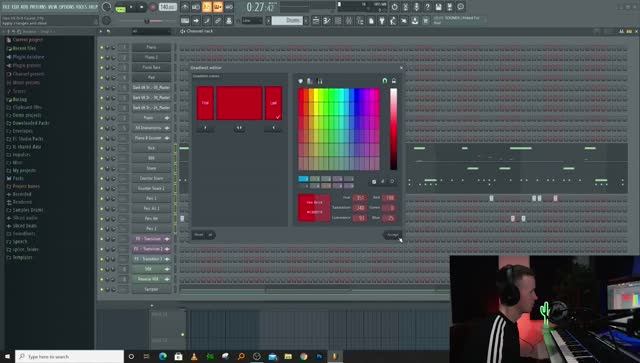Click the lock icon in color picker
Screen dimensions: 640x363
pyautogui.click(x=394, y=81)
